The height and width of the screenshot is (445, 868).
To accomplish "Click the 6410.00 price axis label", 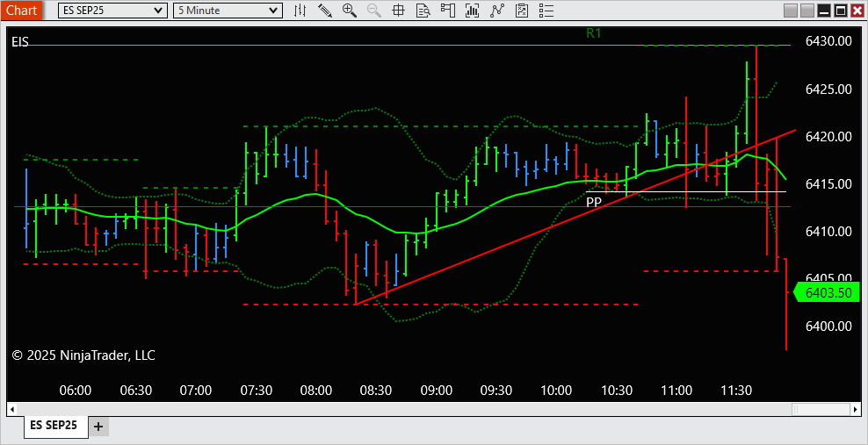I will pos(828,231).
